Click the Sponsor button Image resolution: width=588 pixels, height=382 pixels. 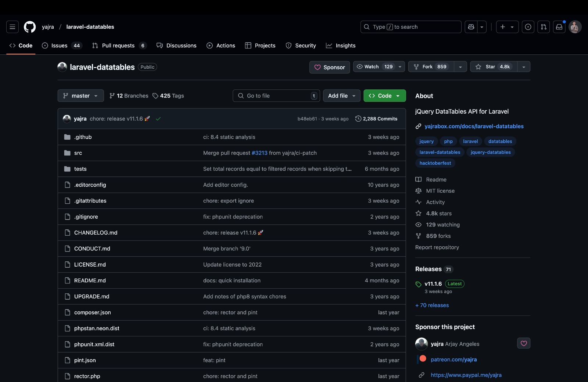[x=329, y=67]
